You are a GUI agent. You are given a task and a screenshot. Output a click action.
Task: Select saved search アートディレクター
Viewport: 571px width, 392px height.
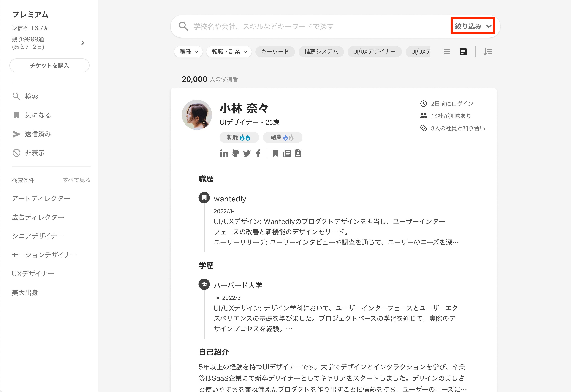pyautogui.click(x=41, y=198)
